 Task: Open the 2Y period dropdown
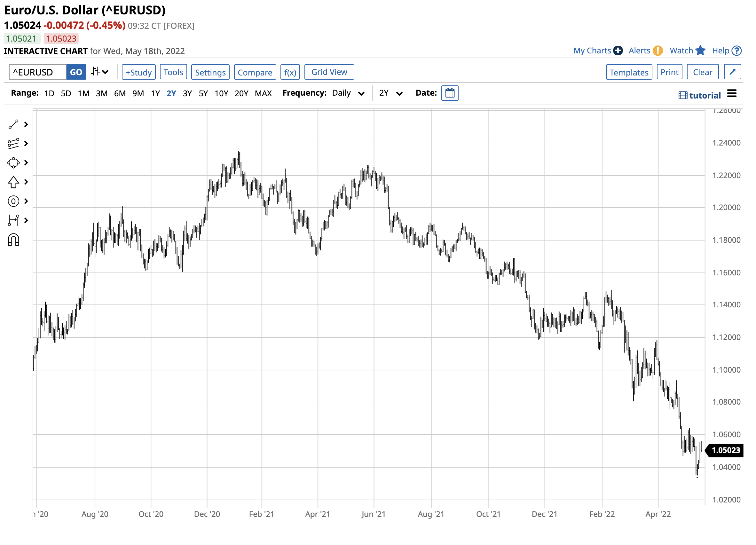pyautogui.click(x=391, y=93)
